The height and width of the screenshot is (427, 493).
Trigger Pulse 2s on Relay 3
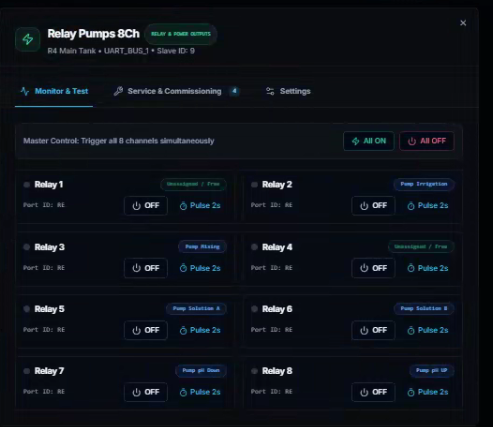(x=200, y=268)
